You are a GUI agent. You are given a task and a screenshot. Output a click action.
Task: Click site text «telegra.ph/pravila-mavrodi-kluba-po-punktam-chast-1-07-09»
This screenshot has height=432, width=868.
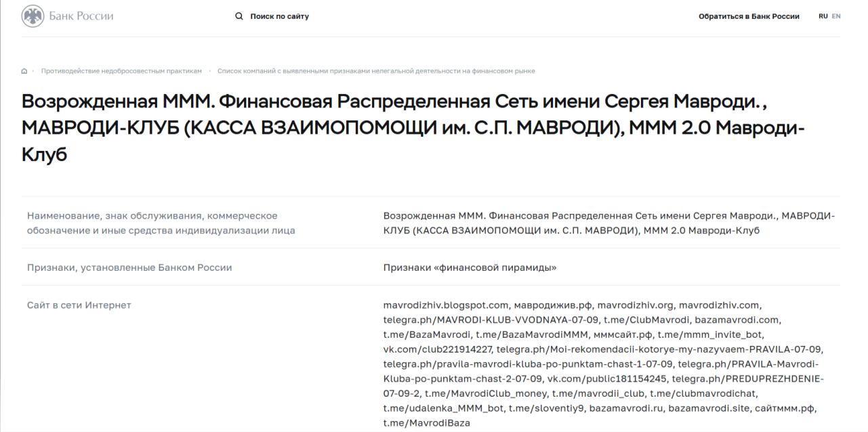coord(529,364)
